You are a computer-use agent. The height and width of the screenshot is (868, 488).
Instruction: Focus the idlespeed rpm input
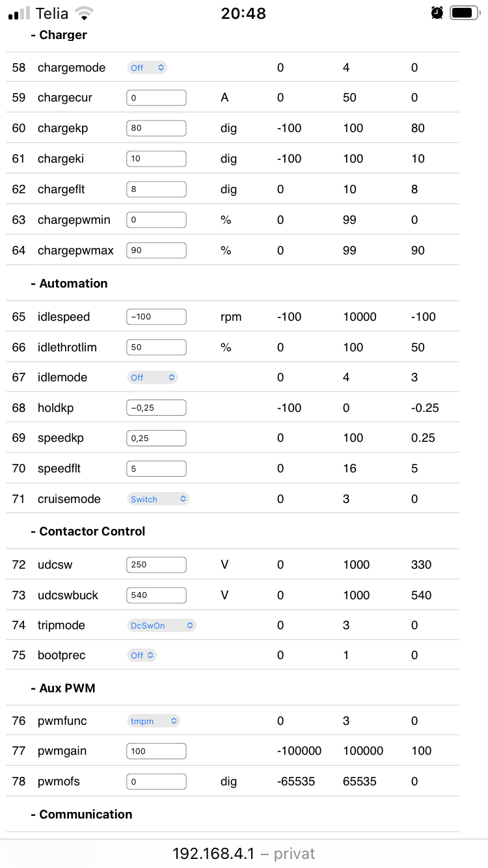[x=156, y=317]
